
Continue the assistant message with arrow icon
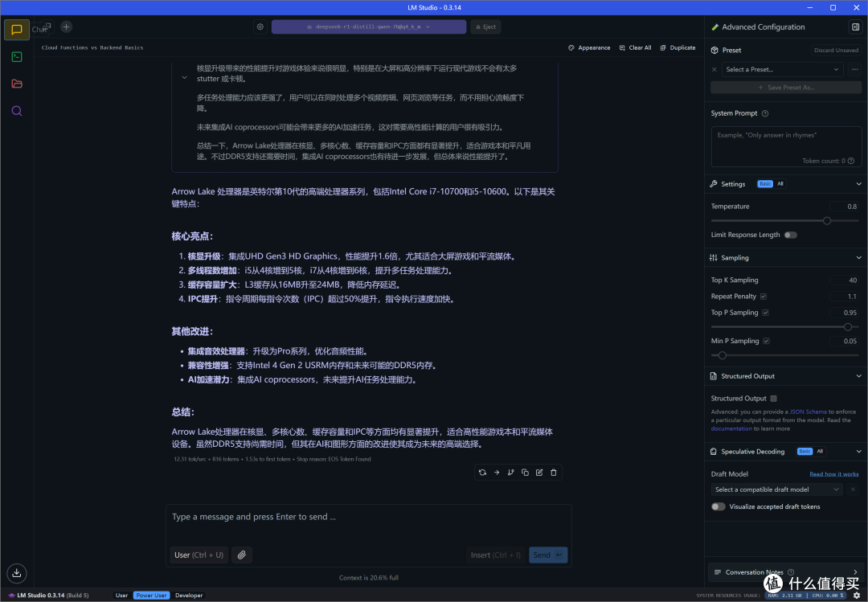[x=497, y=473]
